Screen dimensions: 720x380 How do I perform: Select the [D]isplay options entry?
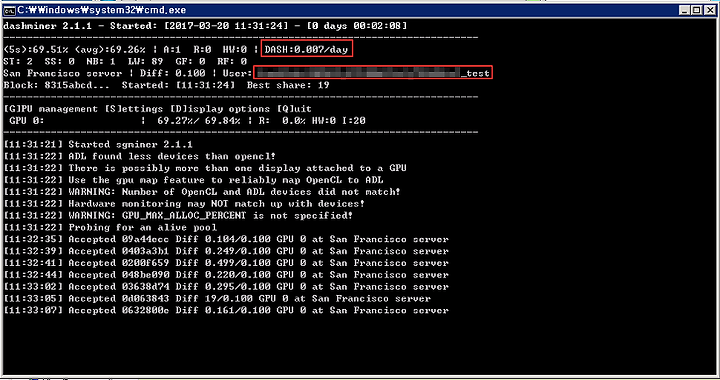point(220,109)
